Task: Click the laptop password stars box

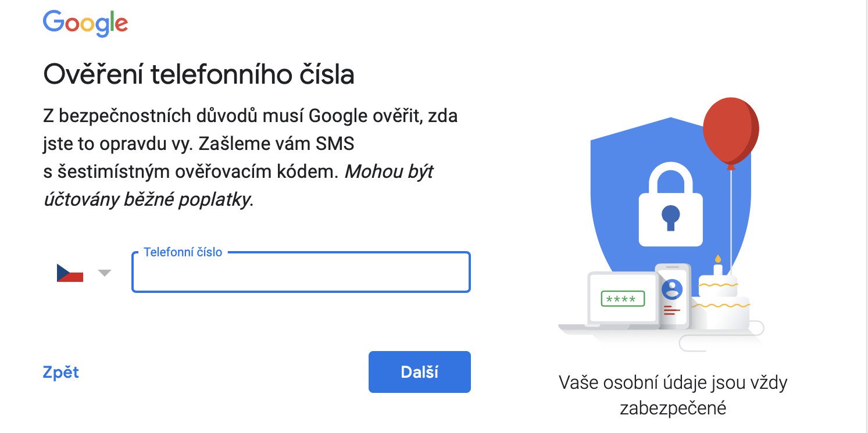Action: pos(623,299)
